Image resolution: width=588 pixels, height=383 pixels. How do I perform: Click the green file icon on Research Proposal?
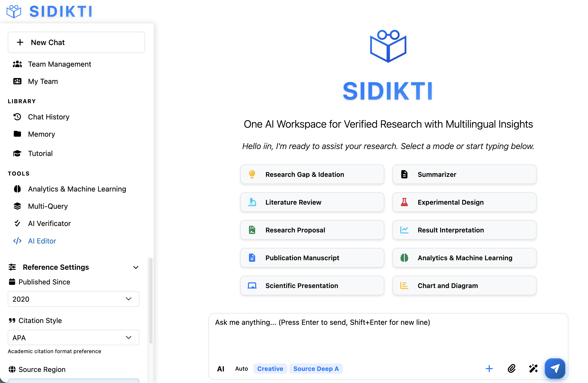252,230
